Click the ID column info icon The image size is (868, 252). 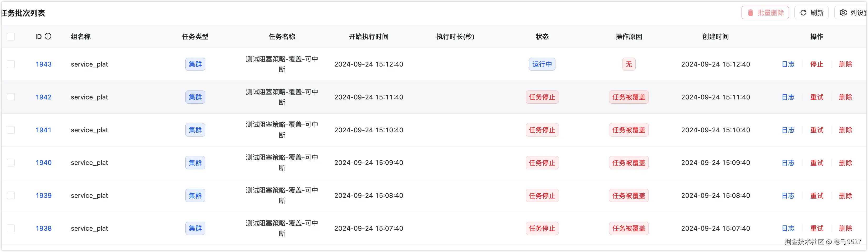pos(48,36)
